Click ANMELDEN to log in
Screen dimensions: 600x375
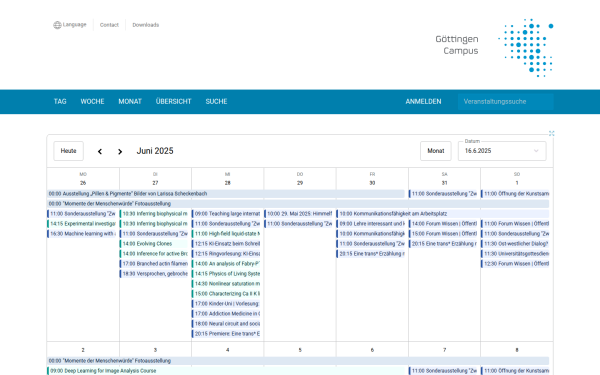(x=423, y=101)
